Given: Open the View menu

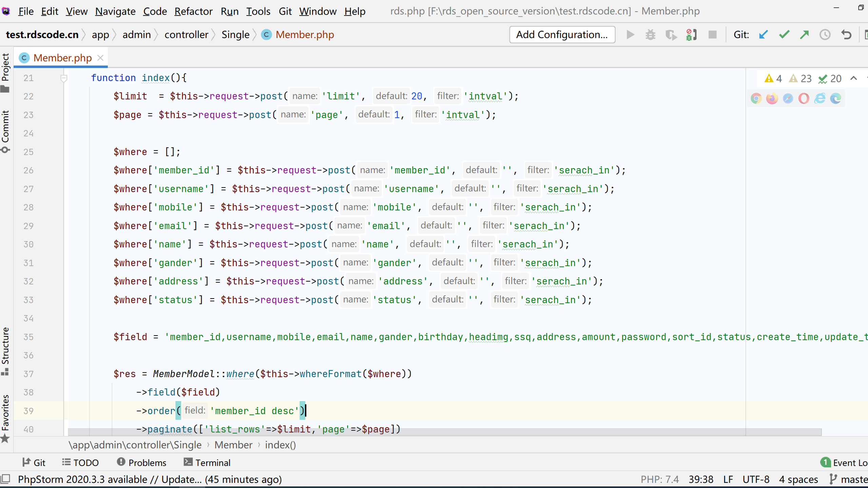Looking at the screenshot, I should [x=77, y=11].
